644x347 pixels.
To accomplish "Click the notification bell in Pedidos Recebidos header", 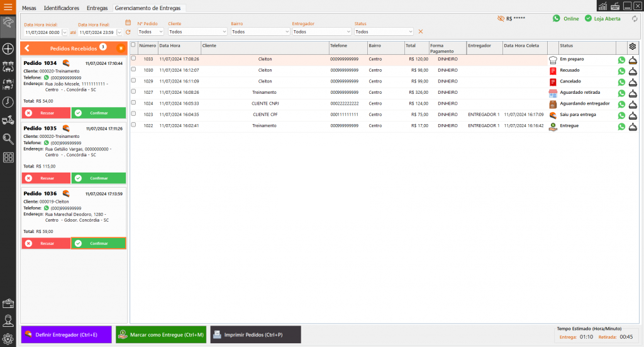I will 121,48.
